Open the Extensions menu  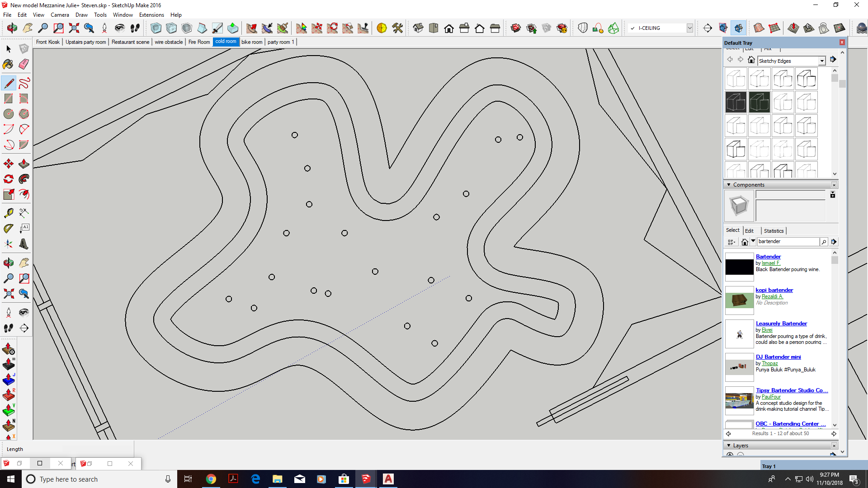pyautogui.click(x=151, y=15)
